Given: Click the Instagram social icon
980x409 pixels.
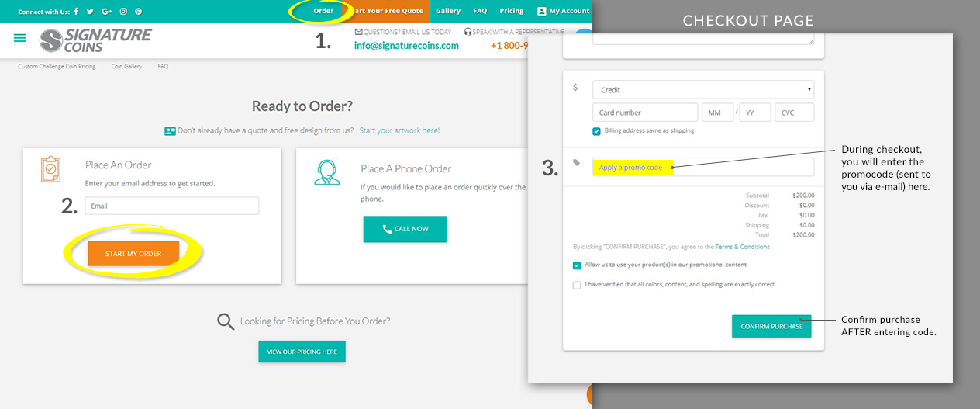Looking at the screenshot, I should [x=123, y=12].
